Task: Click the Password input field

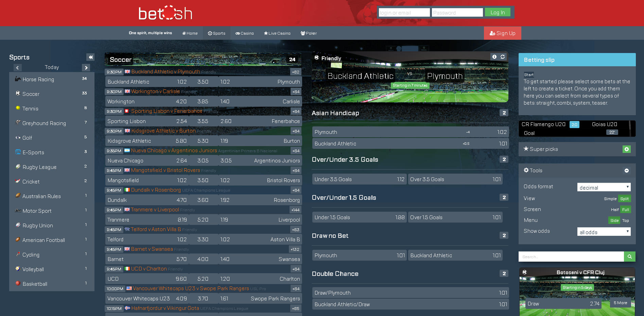Action: 457,13
